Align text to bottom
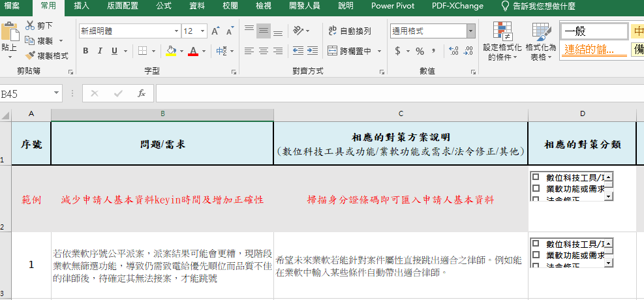Screen dimensions: 644x300 [278, 33]
